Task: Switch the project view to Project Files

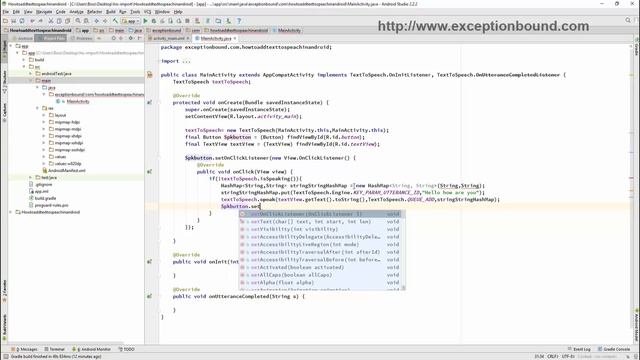Action: [x=50, y=38]
